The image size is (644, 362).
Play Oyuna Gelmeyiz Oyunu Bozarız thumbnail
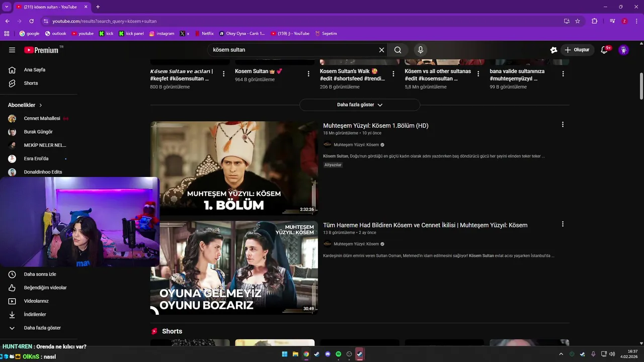(x=234, y=268)
